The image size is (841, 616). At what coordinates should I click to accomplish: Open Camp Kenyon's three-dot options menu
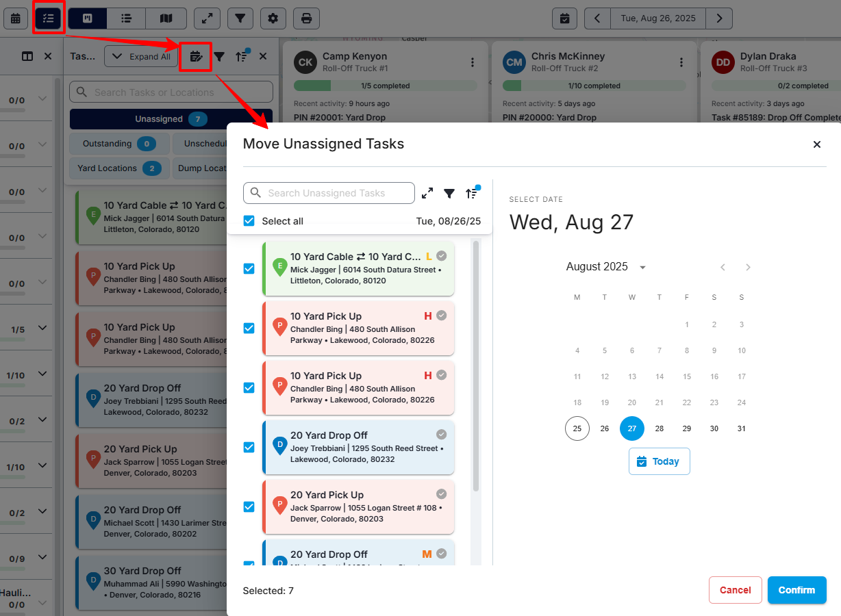pos(473,62)
